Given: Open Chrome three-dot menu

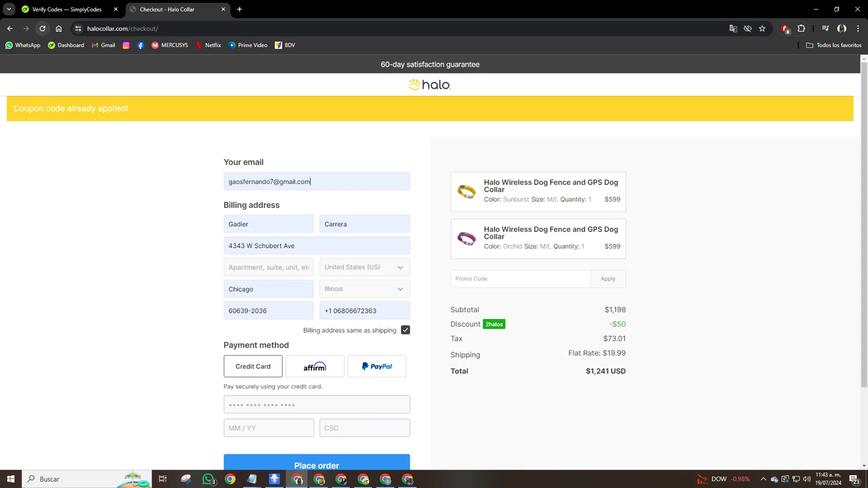Looking at the screenshot, I should click(858, 28).
